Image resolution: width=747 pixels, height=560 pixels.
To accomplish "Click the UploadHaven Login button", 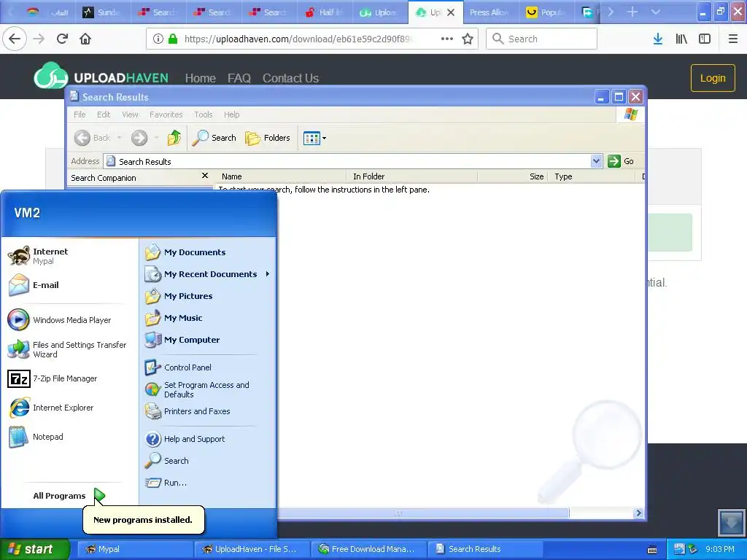I will [x=713, y=78].
